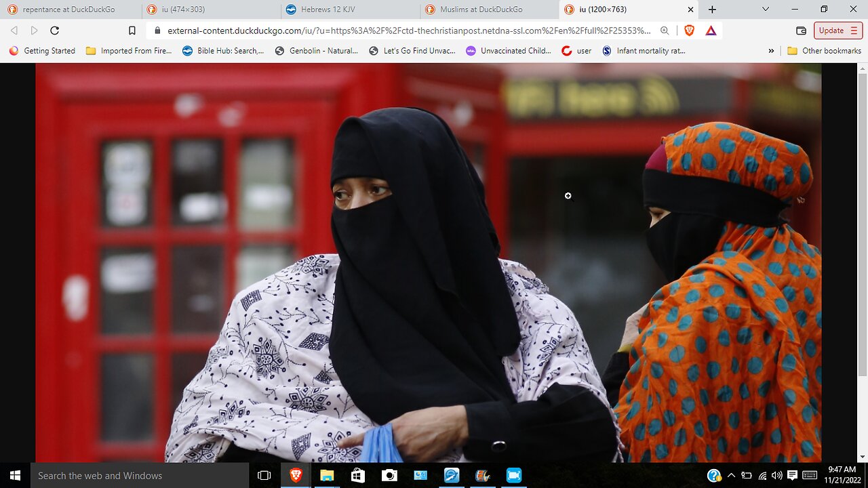
Task: Expand the tab search dropdown
Action: pos(766,9)
